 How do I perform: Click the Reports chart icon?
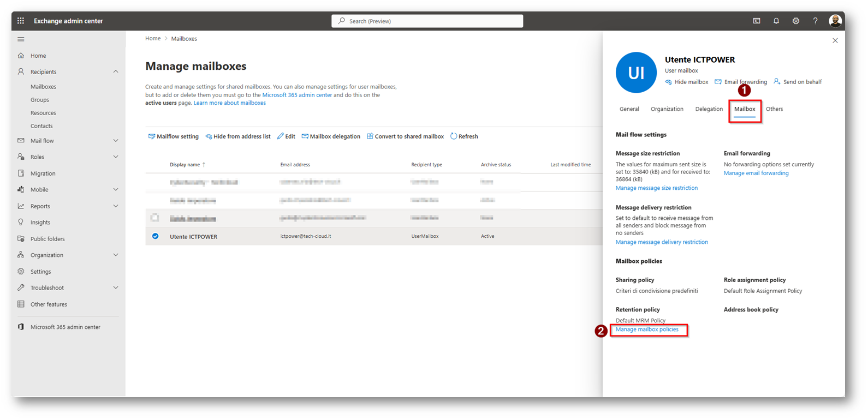pos(21,206)
